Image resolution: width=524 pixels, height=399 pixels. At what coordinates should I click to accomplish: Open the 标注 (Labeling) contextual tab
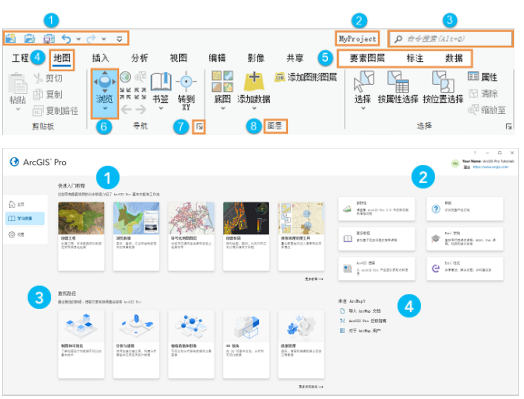(415, 58)
